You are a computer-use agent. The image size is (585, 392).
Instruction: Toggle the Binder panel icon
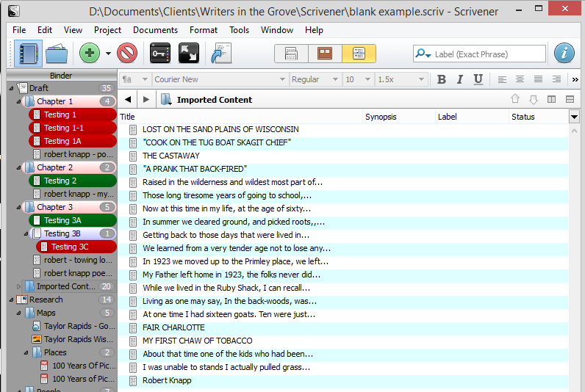point(29,54)
